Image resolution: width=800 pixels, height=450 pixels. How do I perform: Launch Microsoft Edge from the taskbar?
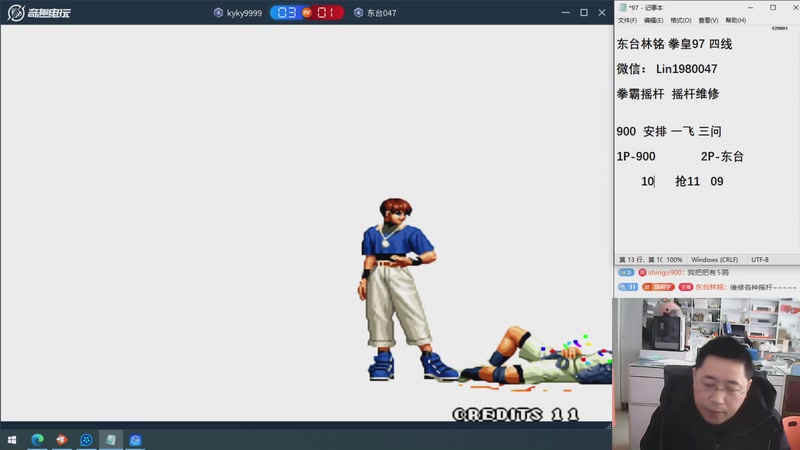[37, 439]
